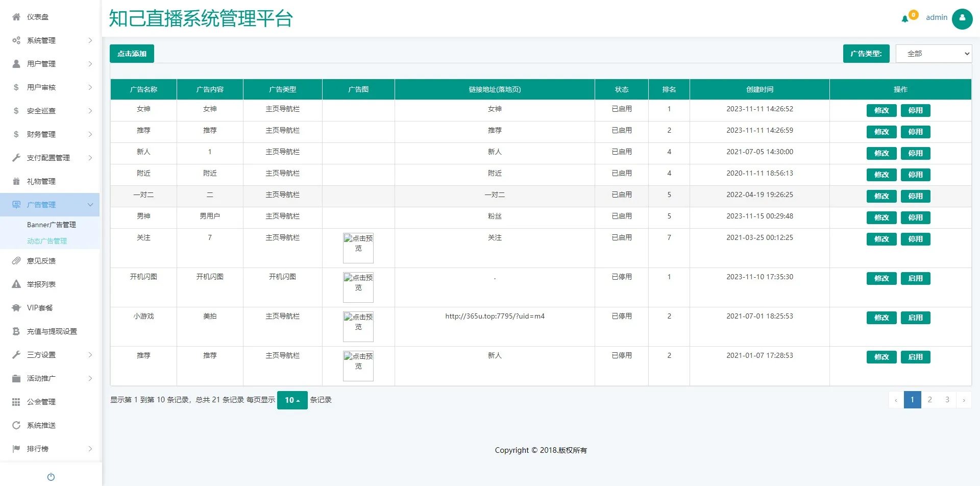Viewport: 980px width, 486px height.
Task: Click 修改 for the 男神 ad row
Action: click(881, 217)
